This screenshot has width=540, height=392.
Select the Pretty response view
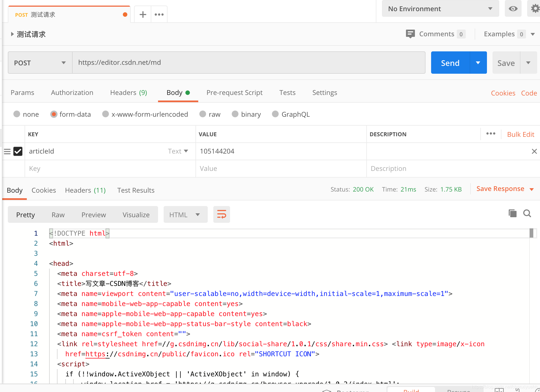click(x=25, y=215)
